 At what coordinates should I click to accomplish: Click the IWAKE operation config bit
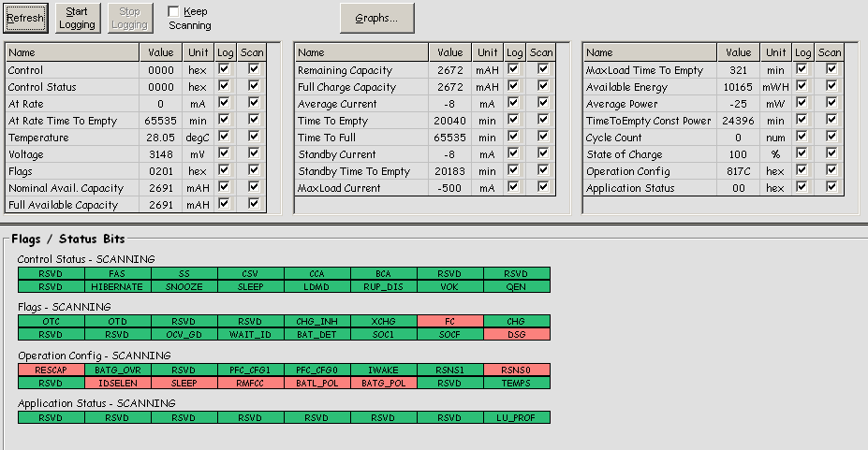[384, 370]
